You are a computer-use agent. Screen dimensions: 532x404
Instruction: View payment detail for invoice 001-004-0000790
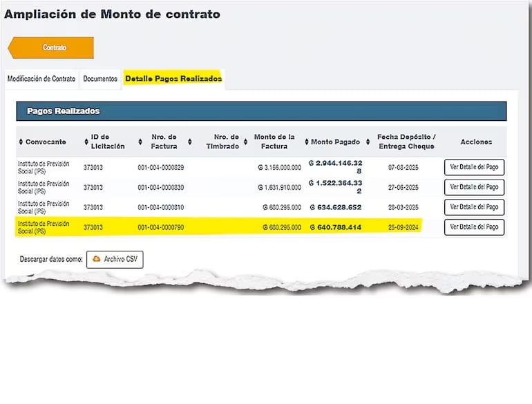click(474, 227)
